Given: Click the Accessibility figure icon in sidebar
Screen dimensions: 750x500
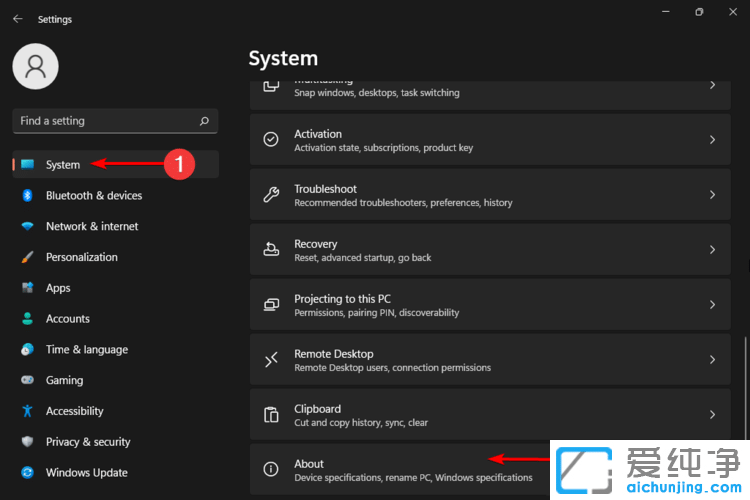Looking at the screenshot, I should click(x=27, y=411).
